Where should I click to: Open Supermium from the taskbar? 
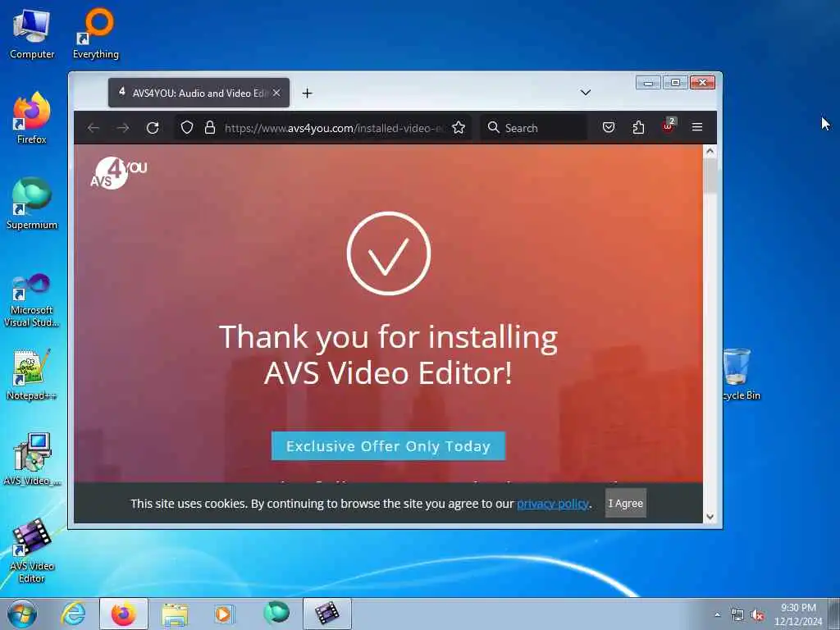point(276,613)
